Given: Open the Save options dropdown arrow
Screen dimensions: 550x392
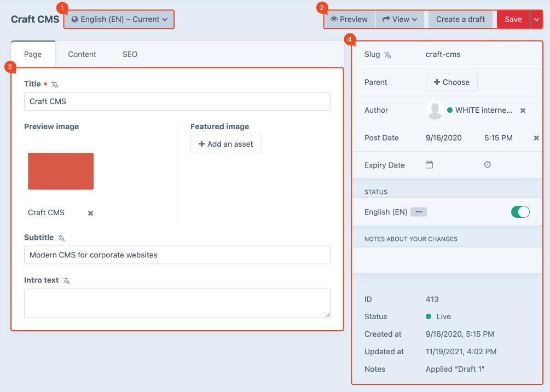Looking at the screenshot, I should [536, 19].
